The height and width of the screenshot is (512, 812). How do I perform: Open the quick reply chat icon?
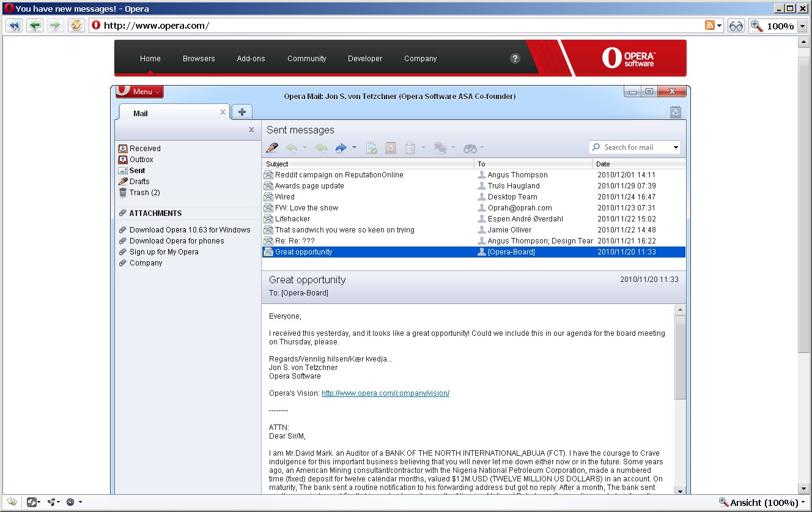[x=440, y=147]
